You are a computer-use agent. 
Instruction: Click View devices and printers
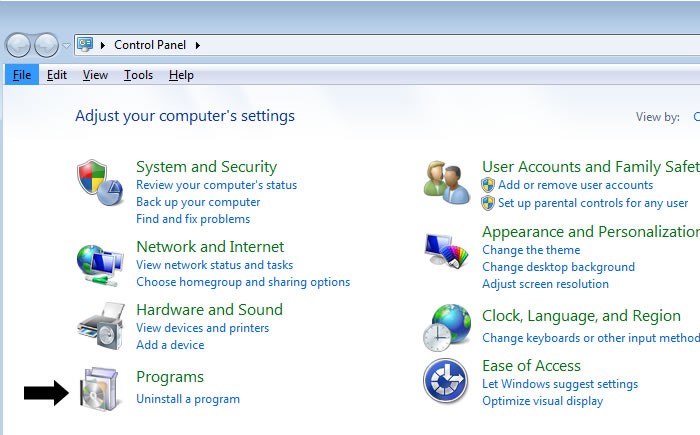pos(203,328)
